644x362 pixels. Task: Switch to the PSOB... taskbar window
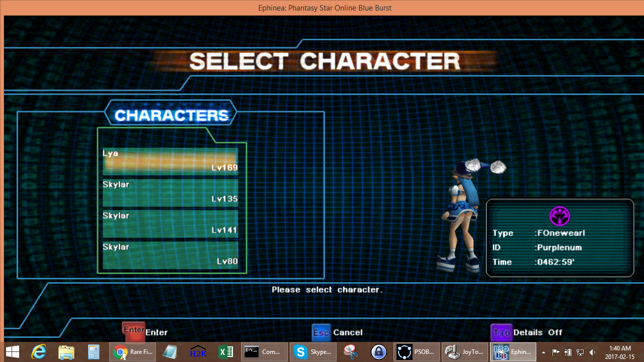click(x=417, y=352)
